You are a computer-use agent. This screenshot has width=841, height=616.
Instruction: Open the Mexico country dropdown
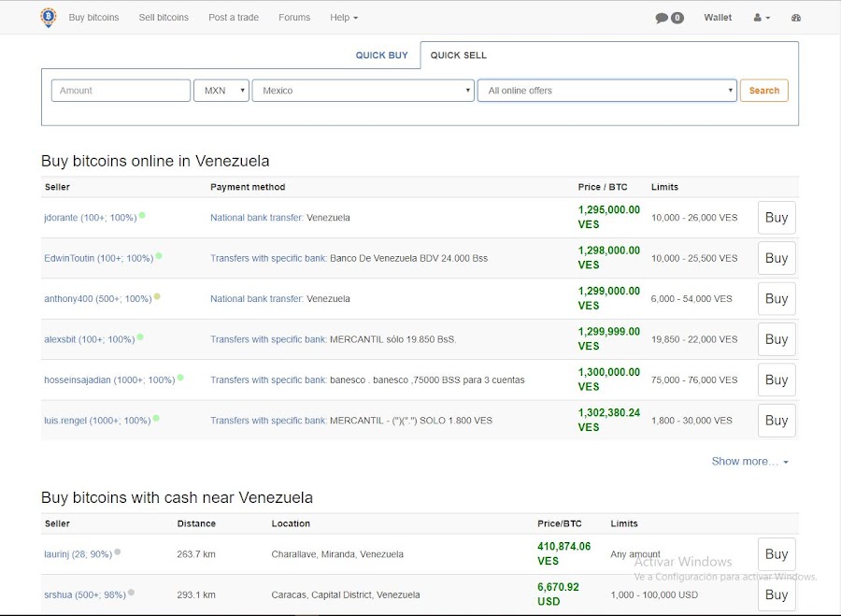pos(363,91)
